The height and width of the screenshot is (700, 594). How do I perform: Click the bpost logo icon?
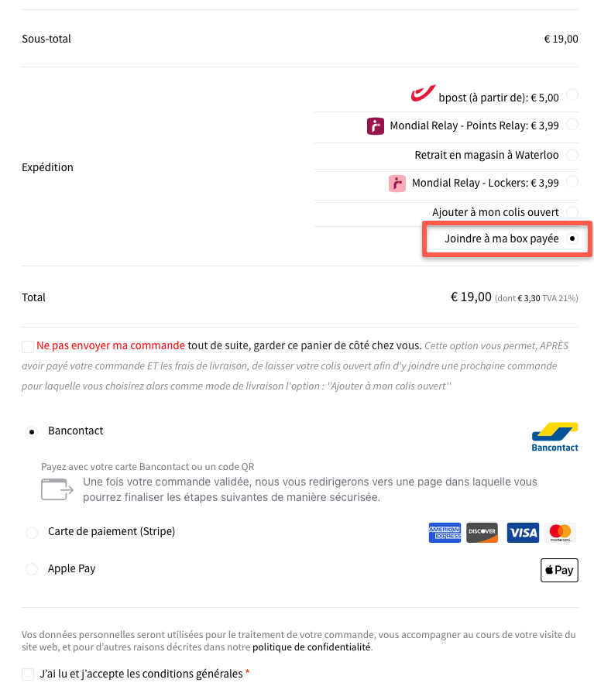[422, 94]
